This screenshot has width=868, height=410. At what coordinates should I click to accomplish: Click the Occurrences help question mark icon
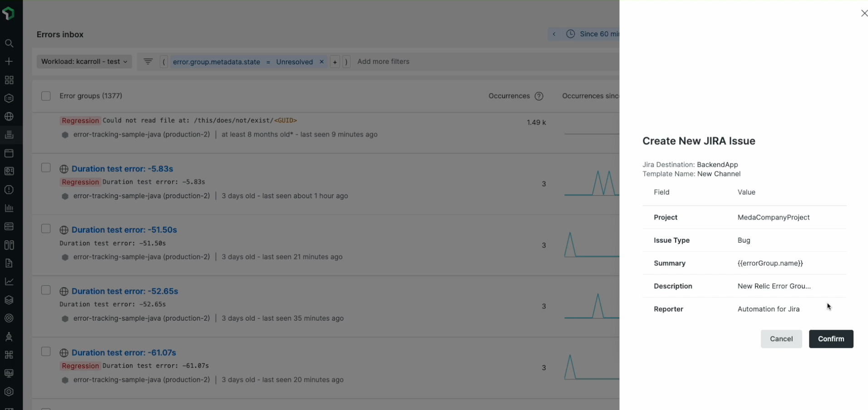pyautogui.click(x=539, y=96)
